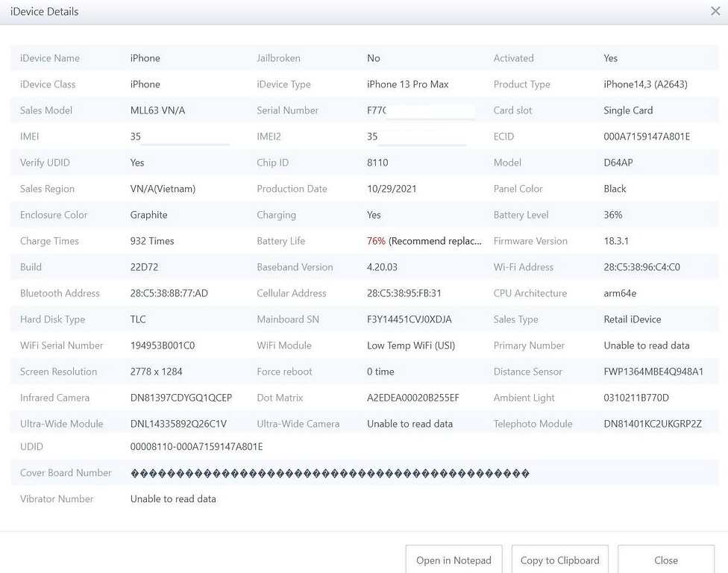The image size is (728, 573).
Task: Select the WiFi Module value Low Temp WiFi (USI)
Action: [411, 345]
